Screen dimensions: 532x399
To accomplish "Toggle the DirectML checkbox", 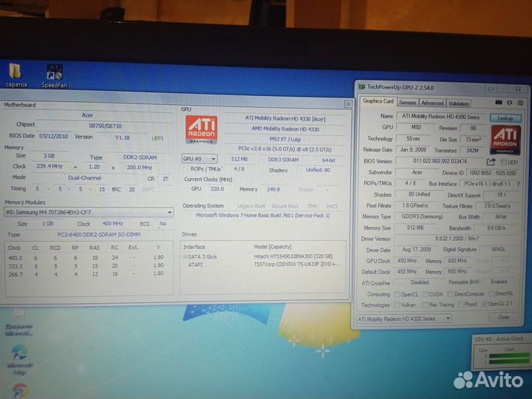I will click(x=491, y=293).
